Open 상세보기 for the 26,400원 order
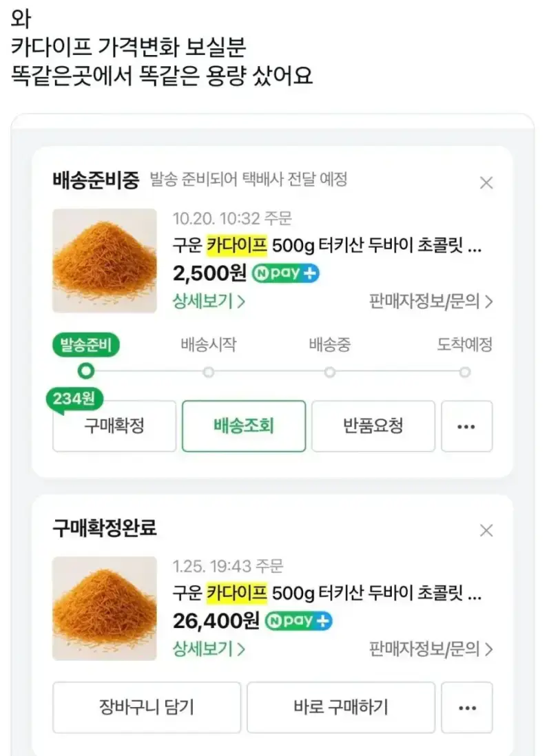The width and height of the screenshot is (551, 756). point(209,649)
